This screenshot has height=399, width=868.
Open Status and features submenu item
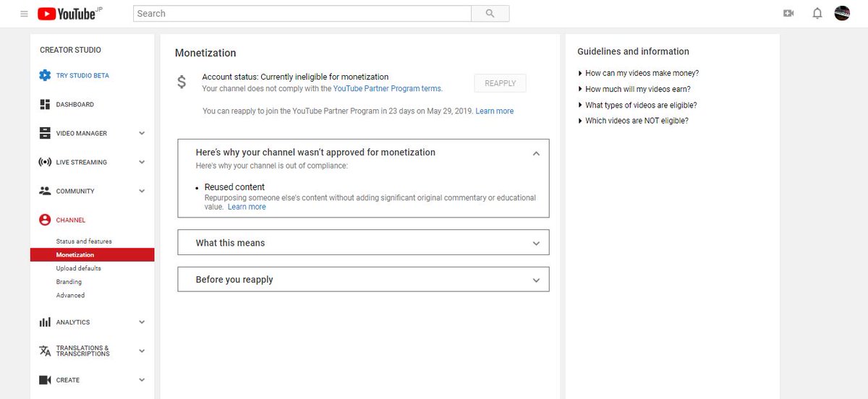coord(84,241)
